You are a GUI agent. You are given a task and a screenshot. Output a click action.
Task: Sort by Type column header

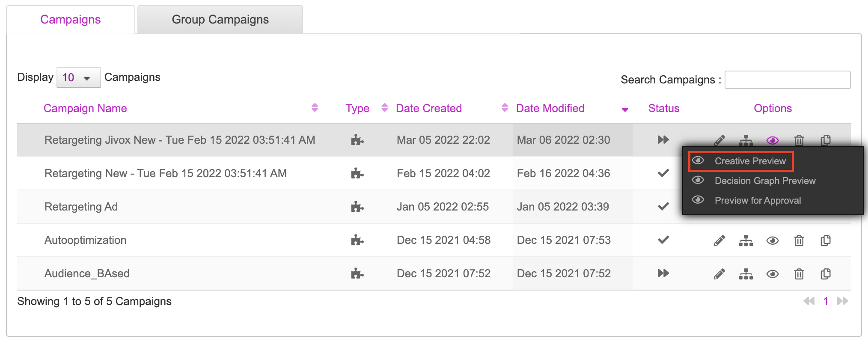(357, 108)
